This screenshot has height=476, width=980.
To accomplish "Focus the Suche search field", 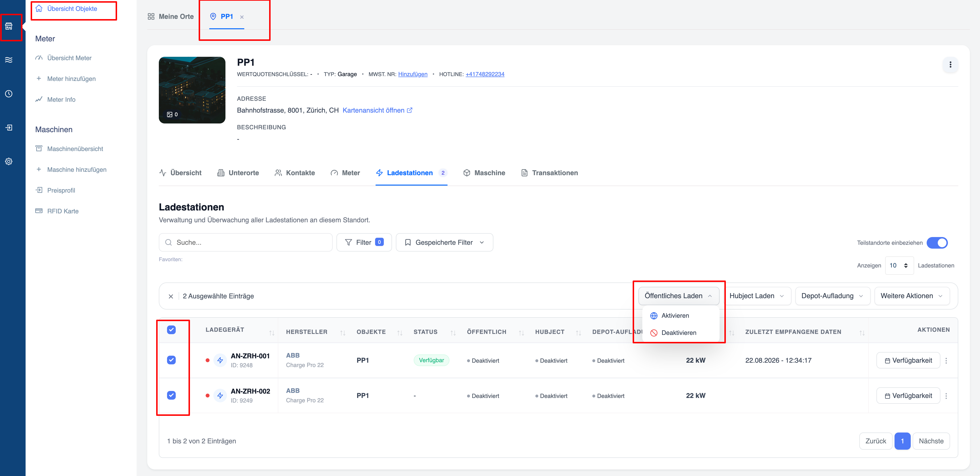I will [245, 243].
